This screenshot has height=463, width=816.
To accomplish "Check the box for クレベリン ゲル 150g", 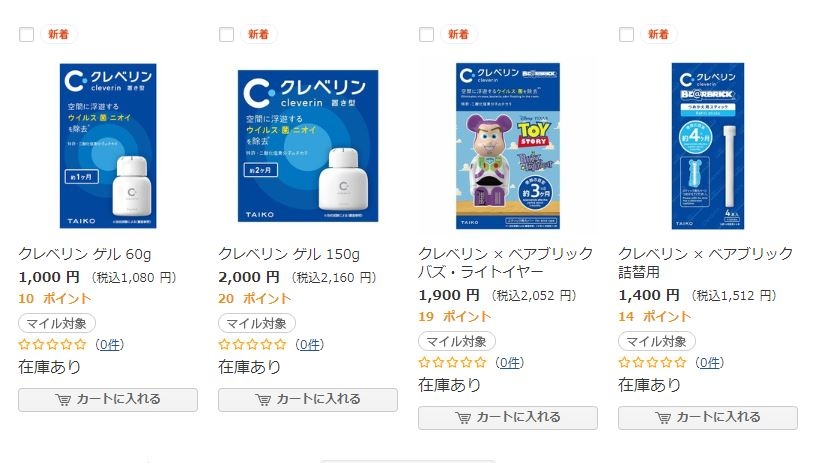I will [226, 34].
